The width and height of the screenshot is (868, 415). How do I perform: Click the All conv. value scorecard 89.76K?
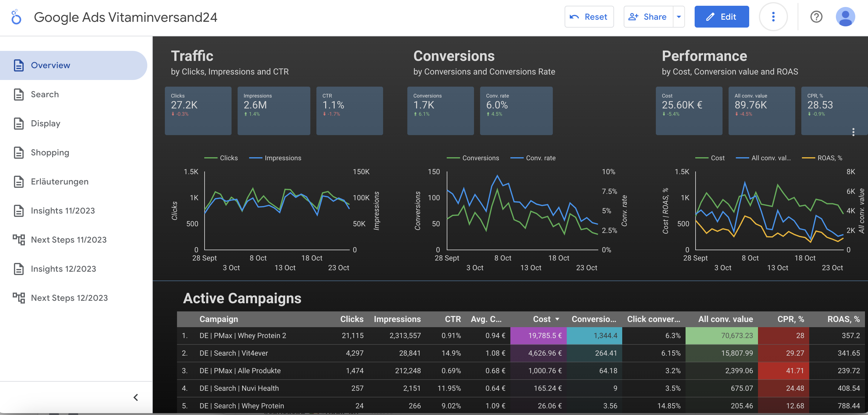tap(762, 111)
